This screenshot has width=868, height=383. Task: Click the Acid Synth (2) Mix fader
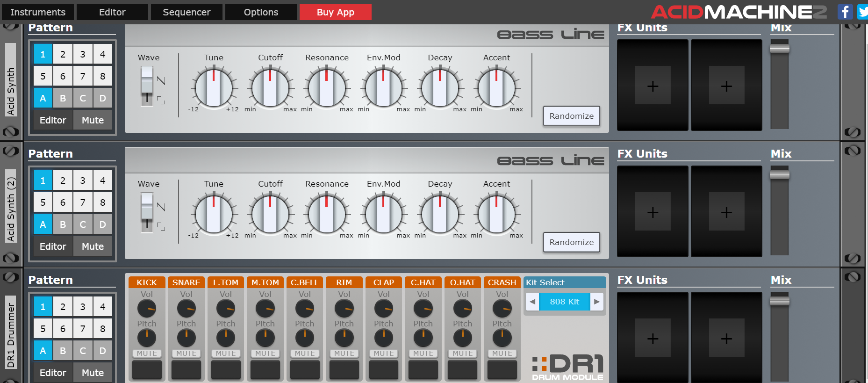pos(780,174)
